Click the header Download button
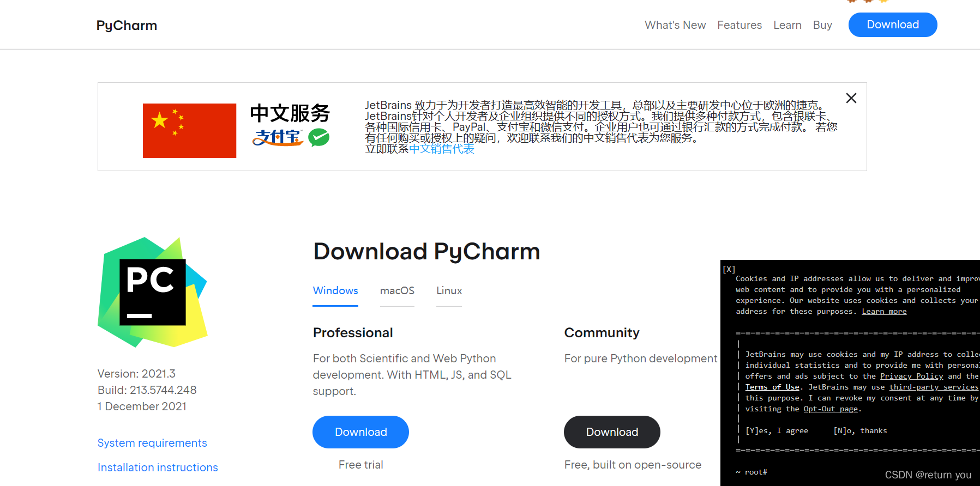Screen dimensions: 980x486 pos(893,25)
